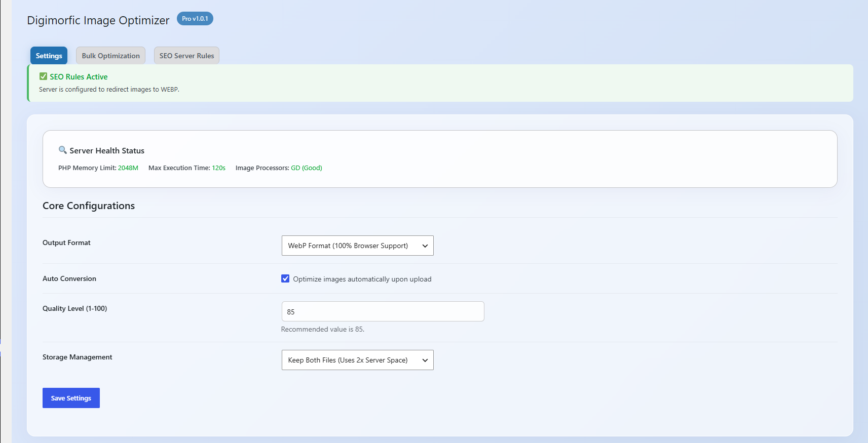868x443 pixels.
Task: Switch to the Settings tab
Action: (49, 56)
